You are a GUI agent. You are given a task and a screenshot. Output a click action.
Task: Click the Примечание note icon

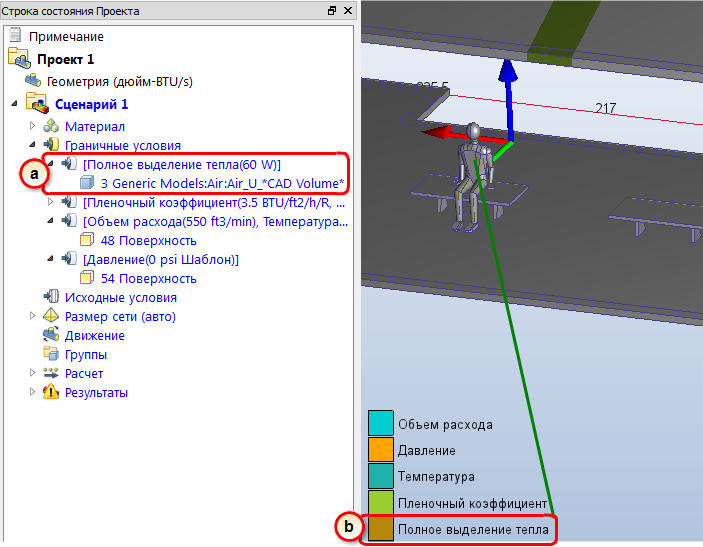click(x=16, y=35)
